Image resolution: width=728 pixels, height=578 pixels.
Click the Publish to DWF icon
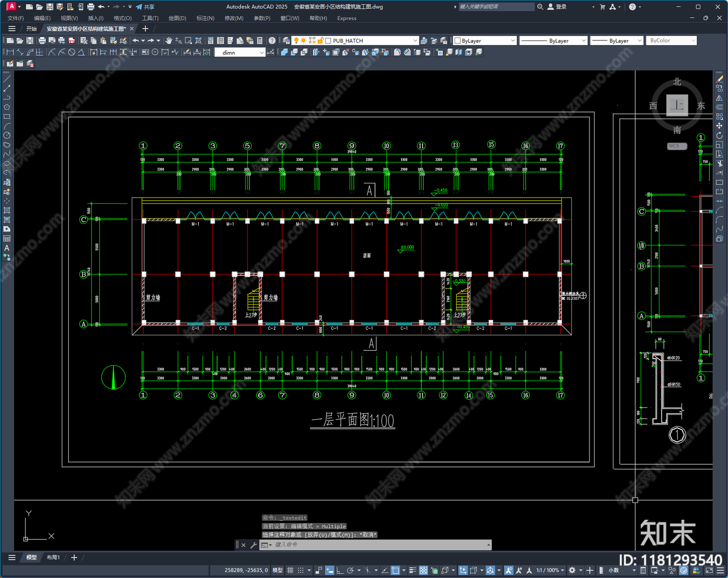tap(71, 41)
